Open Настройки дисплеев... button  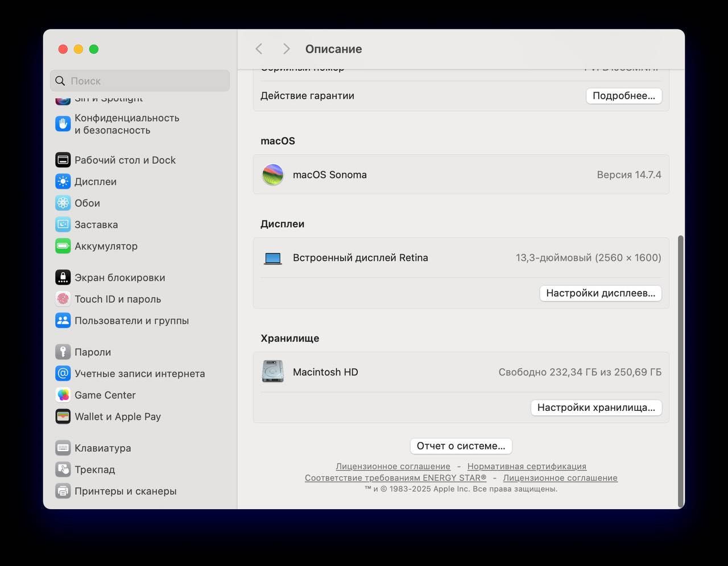601,293
